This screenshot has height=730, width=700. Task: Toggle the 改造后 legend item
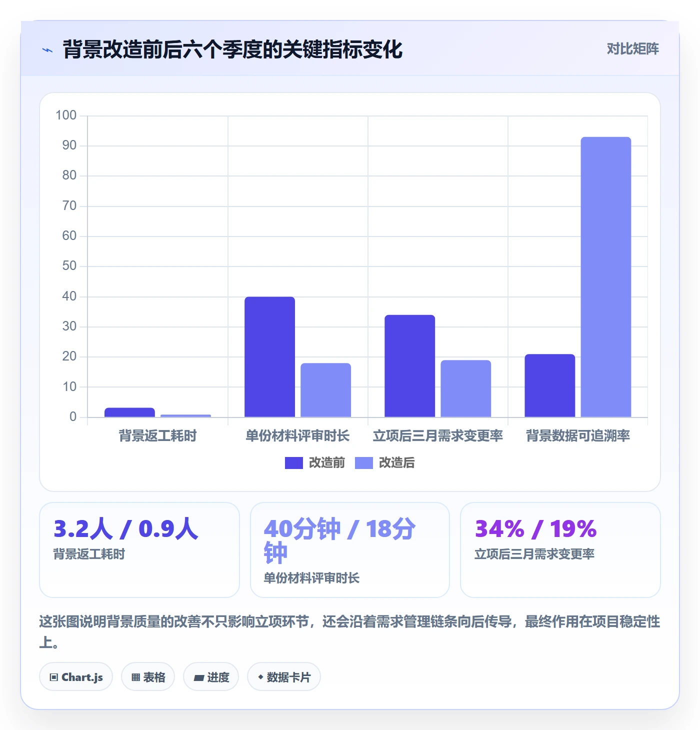click(x=385, y=463)
